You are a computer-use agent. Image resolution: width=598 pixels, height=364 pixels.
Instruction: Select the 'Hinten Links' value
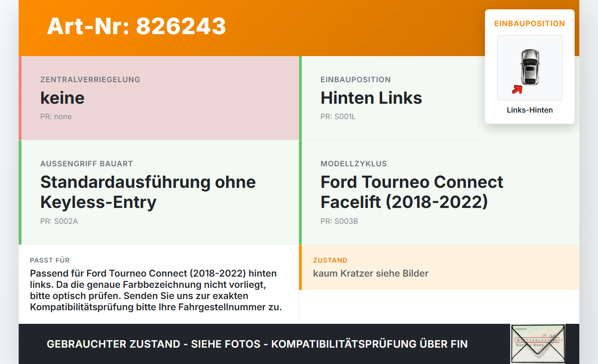371,98
